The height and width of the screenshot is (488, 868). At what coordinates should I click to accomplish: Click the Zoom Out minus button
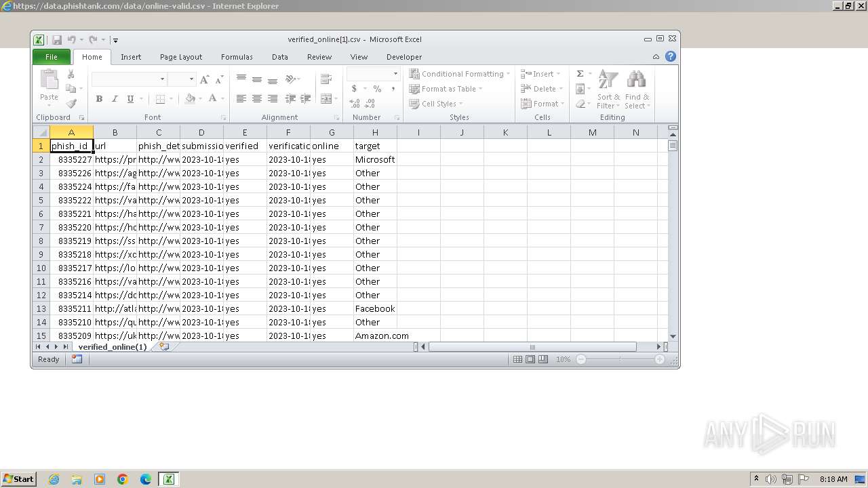pos(581,359)
